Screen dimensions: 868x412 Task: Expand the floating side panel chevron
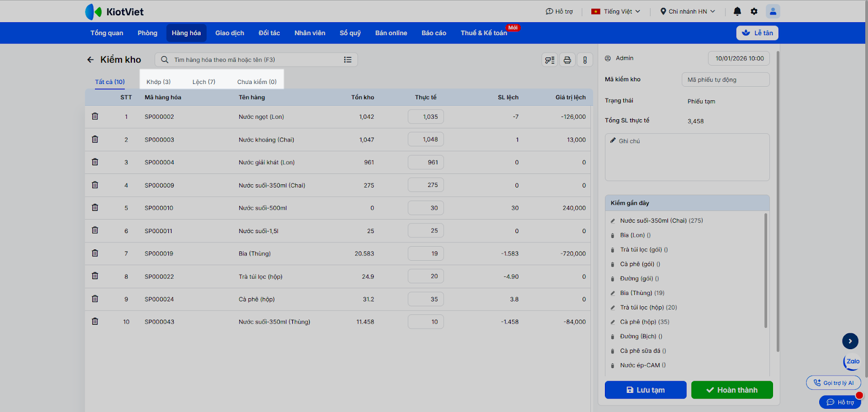[850, 341]
